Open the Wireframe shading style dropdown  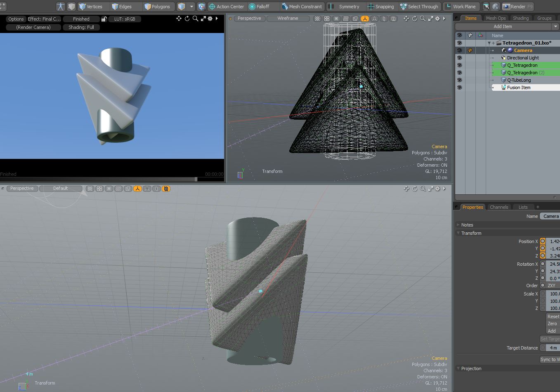point(288,19)
